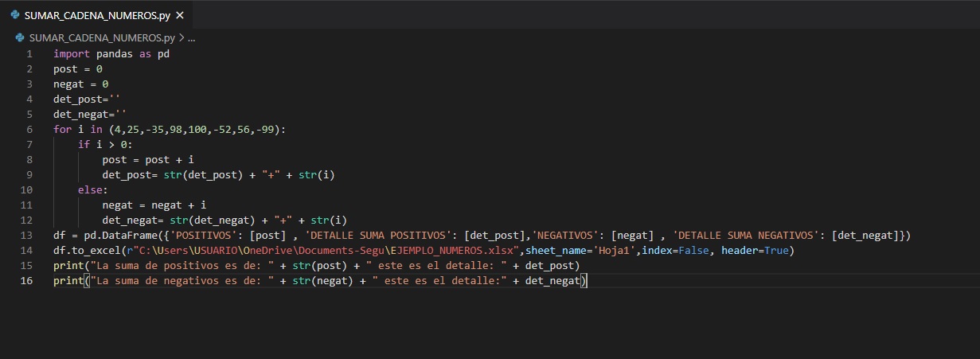Click line number 1 in the gutter
Image resolution: width=980 pixels, height=359 pixels.
coord(29,54)
